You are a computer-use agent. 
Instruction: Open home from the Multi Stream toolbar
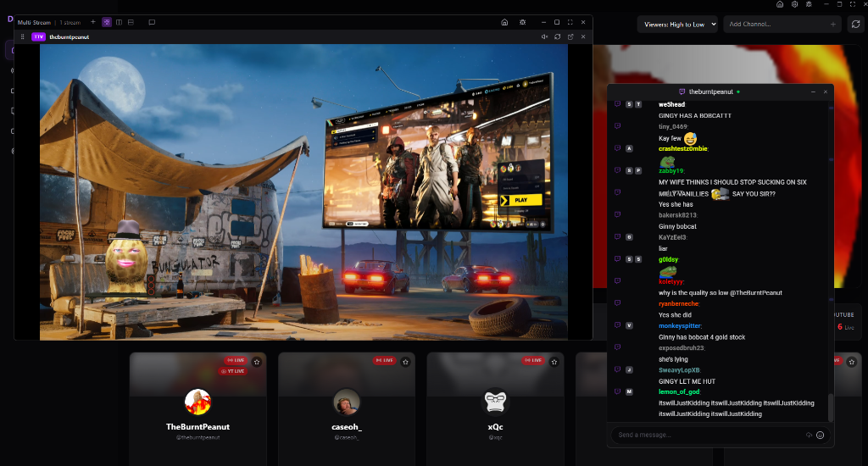click(504, 22)
